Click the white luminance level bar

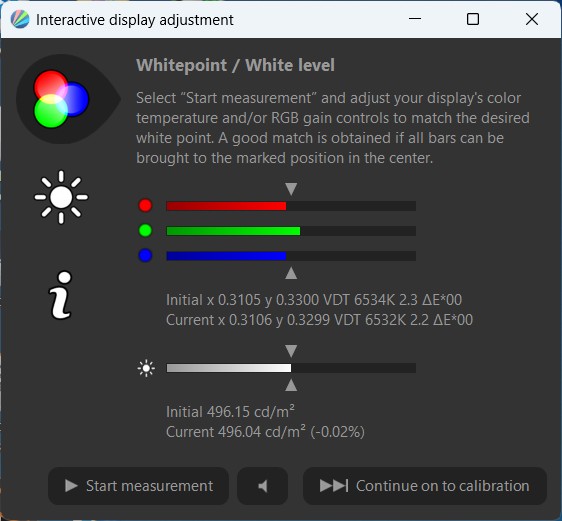pyautogui.click(x=291, y=368)
